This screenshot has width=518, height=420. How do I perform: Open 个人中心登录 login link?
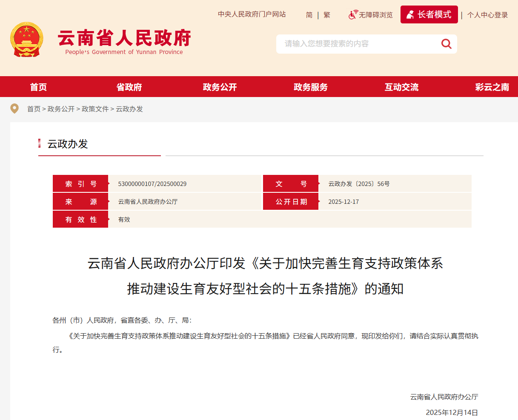click(x=487, y=15)
